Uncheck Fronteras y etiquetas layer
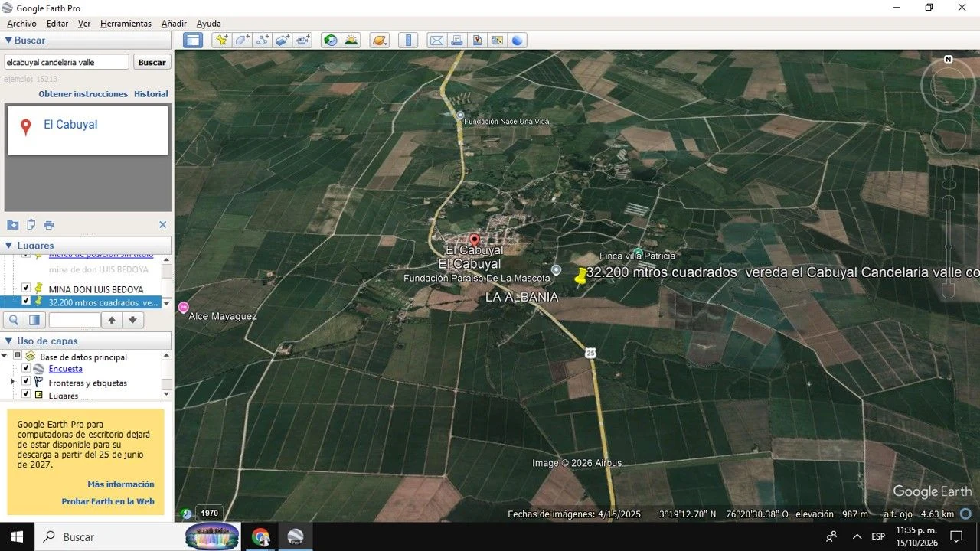 tap(26, 381)
